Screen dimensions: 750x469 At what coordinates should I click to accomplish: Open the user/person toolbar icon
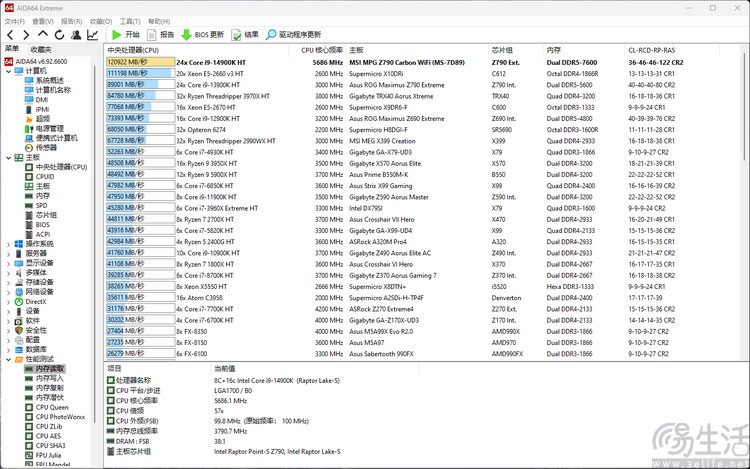pyautogui.click(x=76, y=34)
